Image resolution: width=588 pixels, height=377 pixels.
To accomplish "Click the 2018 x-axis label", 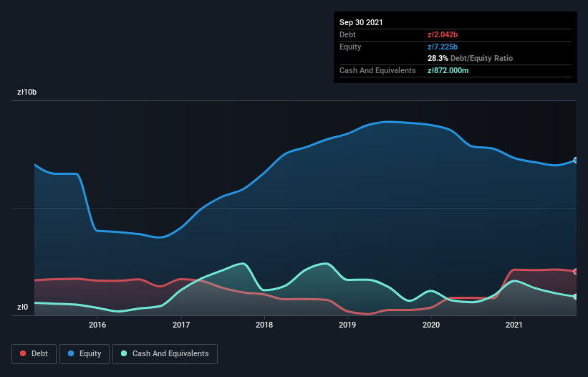I will click(264, 325).
